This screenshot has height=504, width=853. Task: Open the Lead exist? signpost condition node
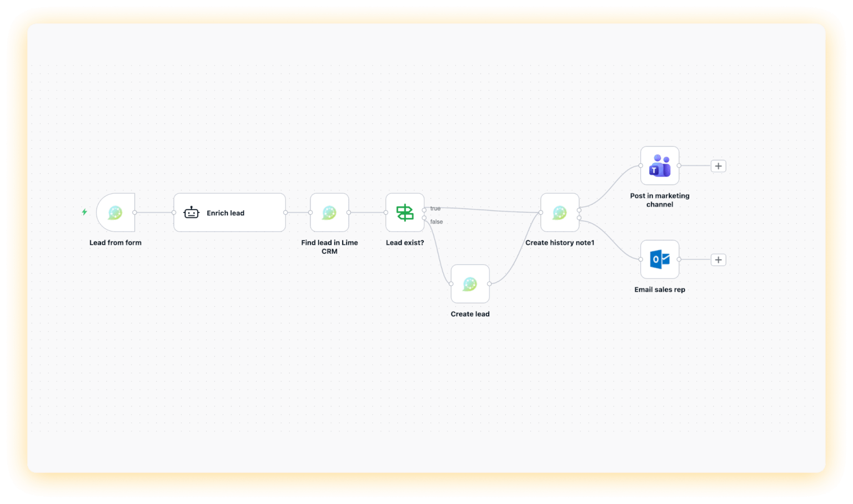tap(405, 213)
